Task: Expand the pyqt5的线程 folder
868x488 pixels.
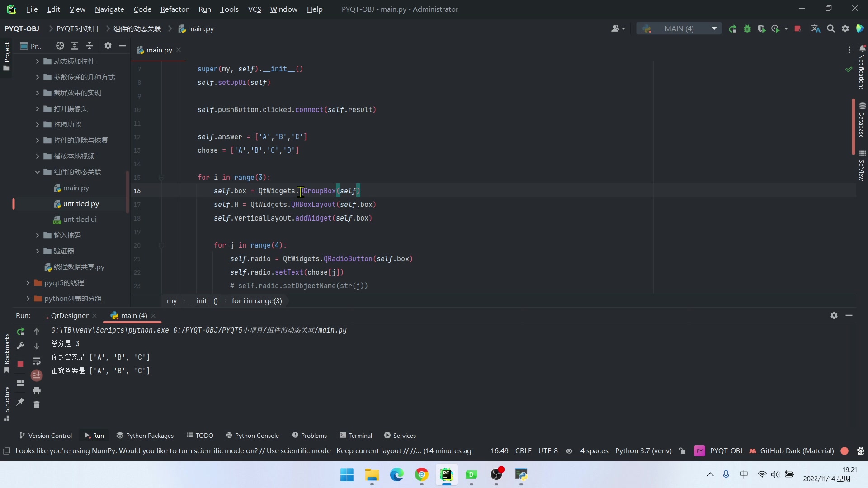Action: [x=27, y=282]
